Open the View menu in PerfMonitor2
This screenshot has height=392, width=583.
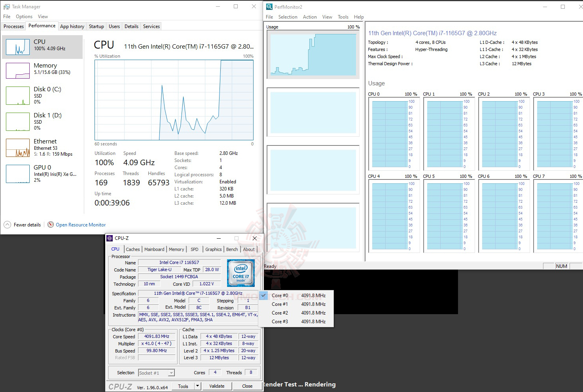tap(327, 17)
